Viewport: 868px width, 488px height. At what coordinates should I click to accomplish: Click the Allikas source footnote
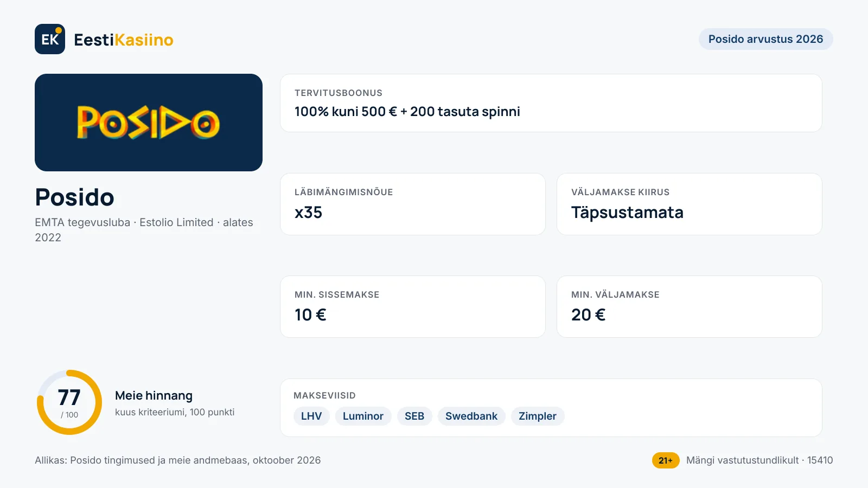178,460
